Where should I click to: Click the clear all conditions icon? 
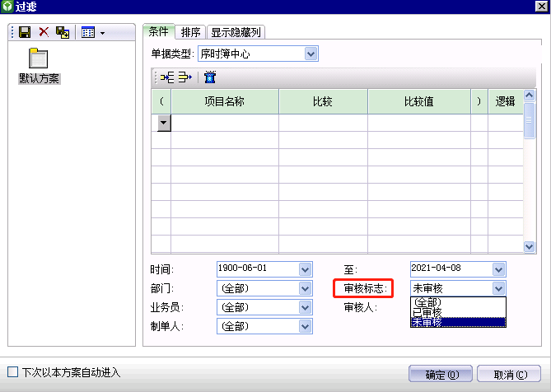[x=210, y=78]
